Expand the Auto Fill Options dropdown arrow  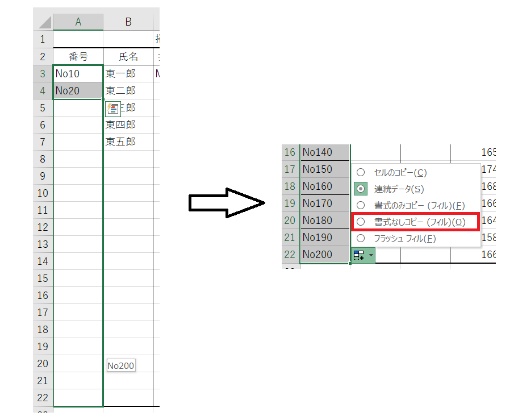(x=371, y=256)
